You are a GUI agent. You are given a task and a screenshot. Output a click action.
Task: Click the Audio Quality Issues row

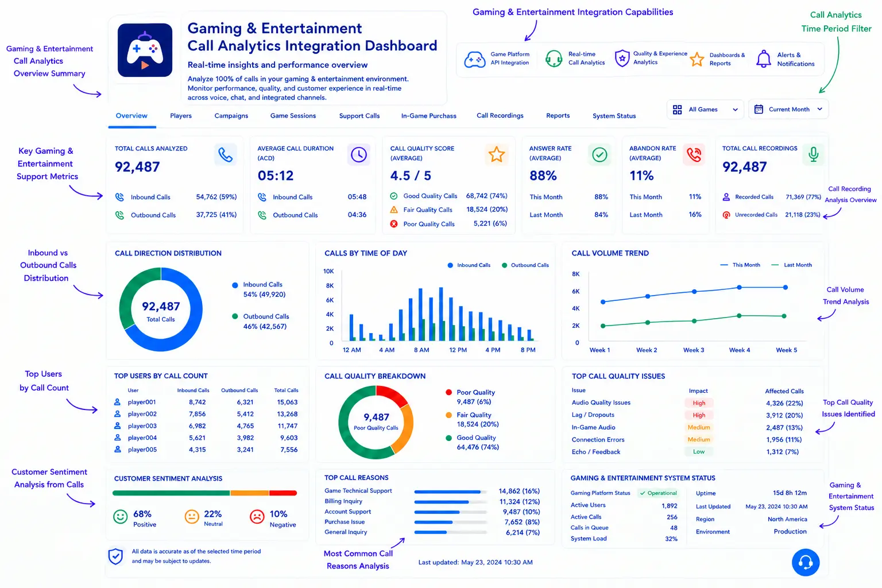click(688, 403)
